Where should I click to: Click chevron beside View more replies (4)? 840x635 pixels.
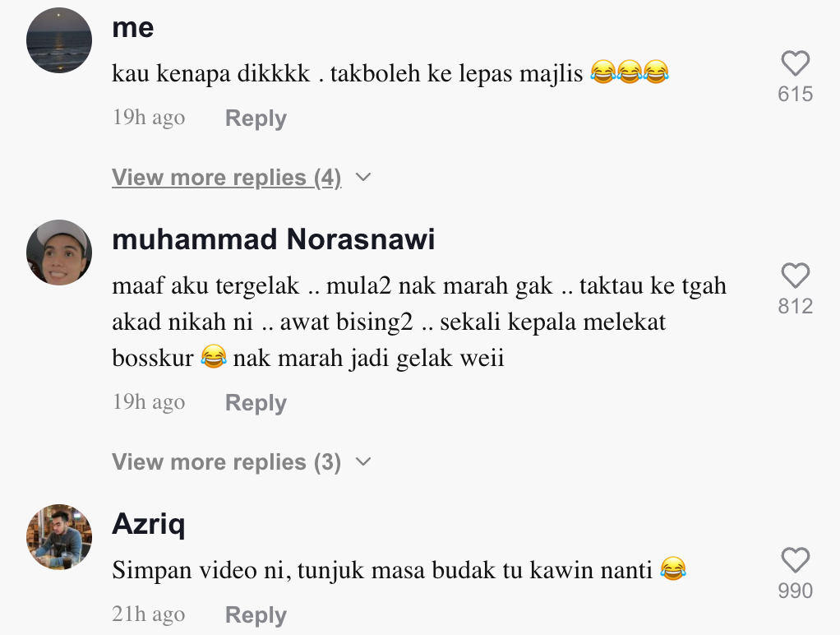pos(363,177)
